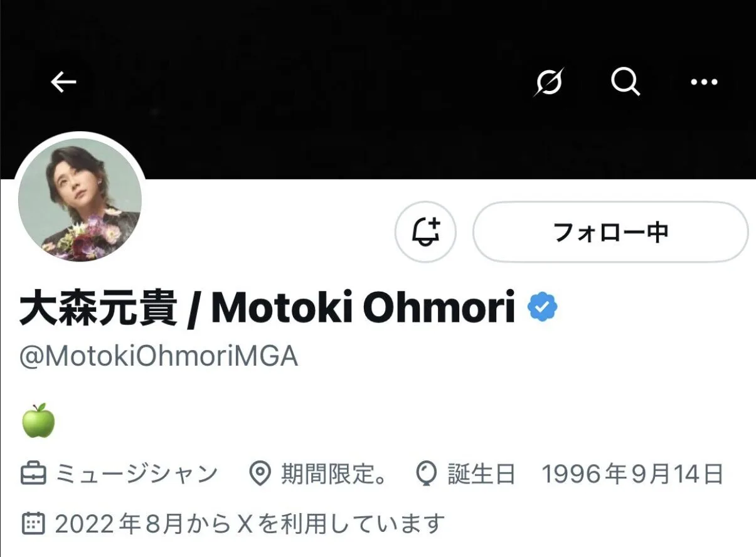The height and width of the screenshot is (557, 756).
Task: Toggle post notifications bell icon
Action: pos(425,231)
